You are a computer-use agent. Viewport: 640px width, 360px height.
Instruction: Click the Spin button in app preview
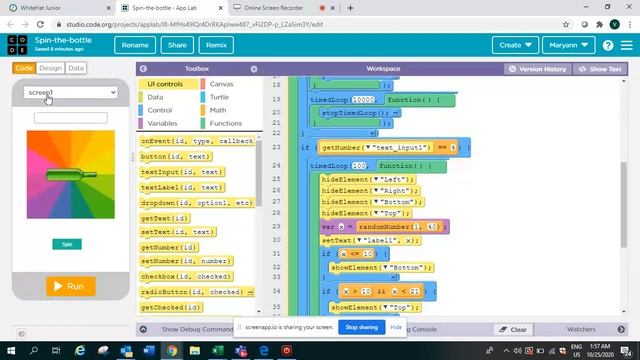coord(67,244)
